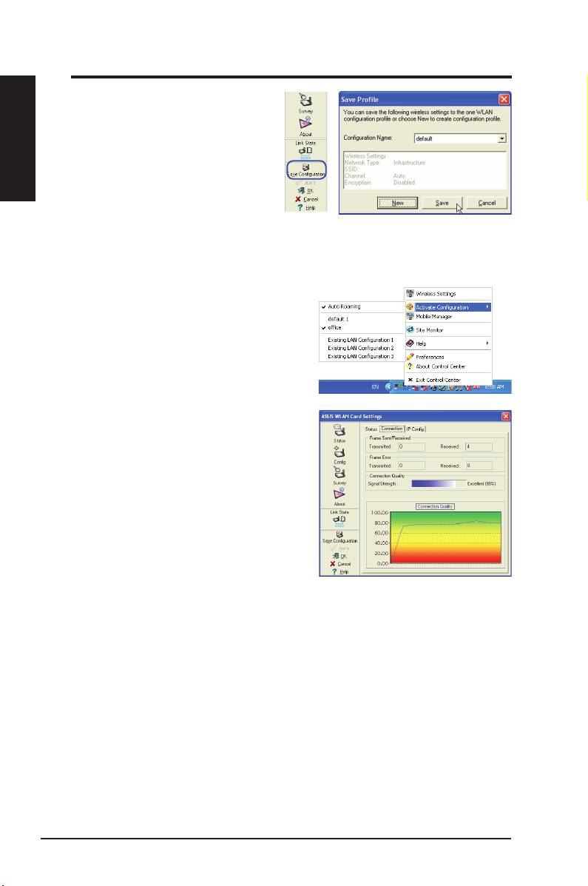Select Existing LAN Configuration 2
Image resolution: width=588 pixels, height=886 pixels.
362,347
